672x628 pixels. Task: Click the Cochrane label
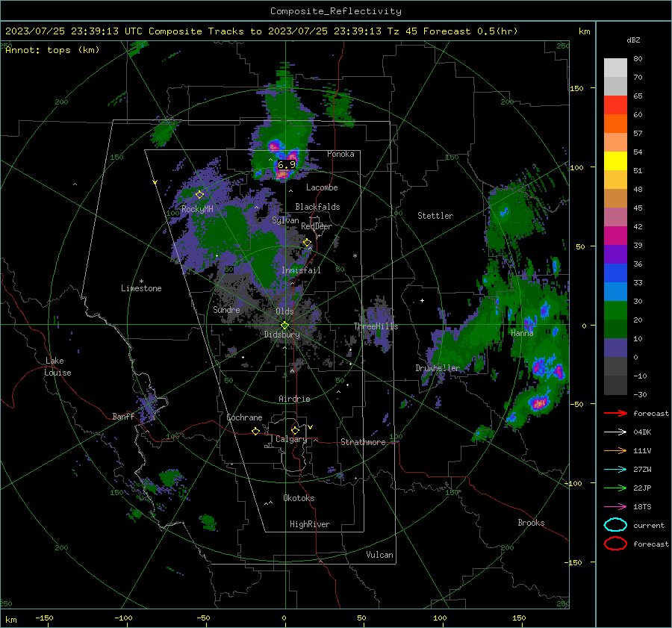coord(244,417)
